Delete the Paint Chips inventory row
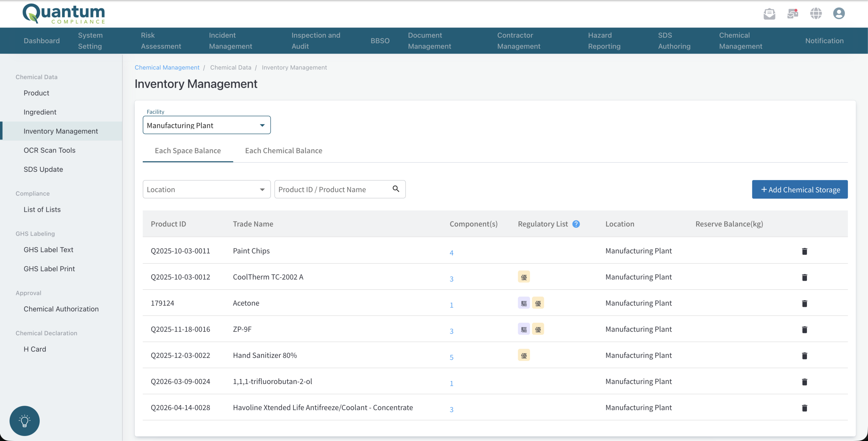Screen dimensions: 868x441 805,251
